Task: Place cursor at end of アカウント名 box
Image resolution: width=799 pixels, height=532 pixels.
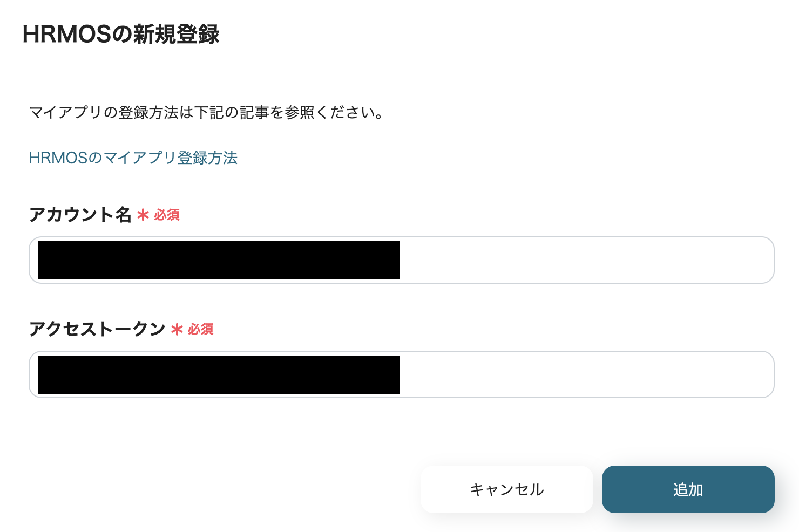Action: [756, 260]
